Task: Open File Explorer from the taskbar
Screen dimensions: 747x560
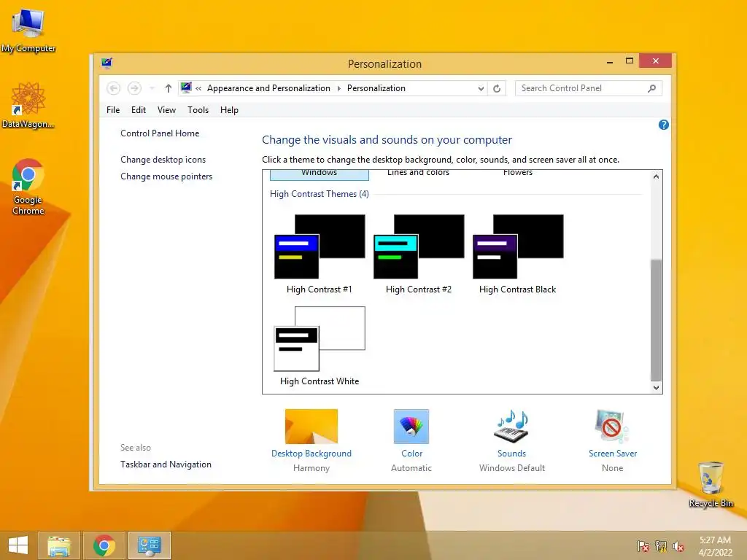Action: [x=59, y=545]
